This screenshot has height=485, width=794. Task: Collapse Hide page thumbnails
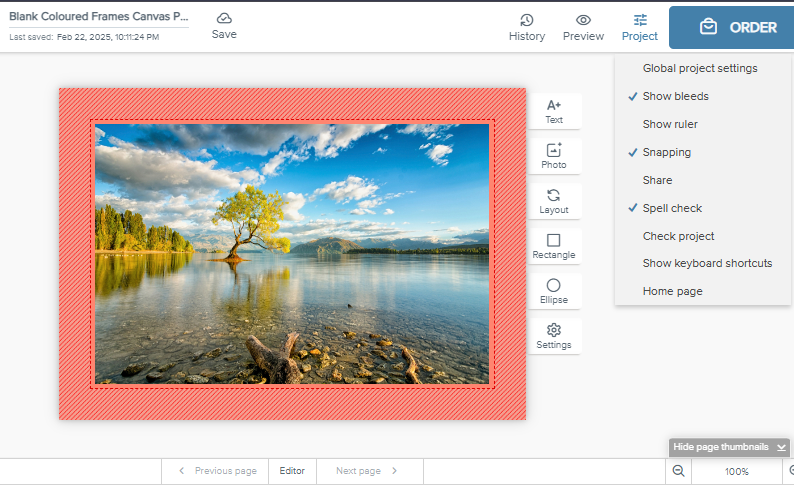click(729, 447)
